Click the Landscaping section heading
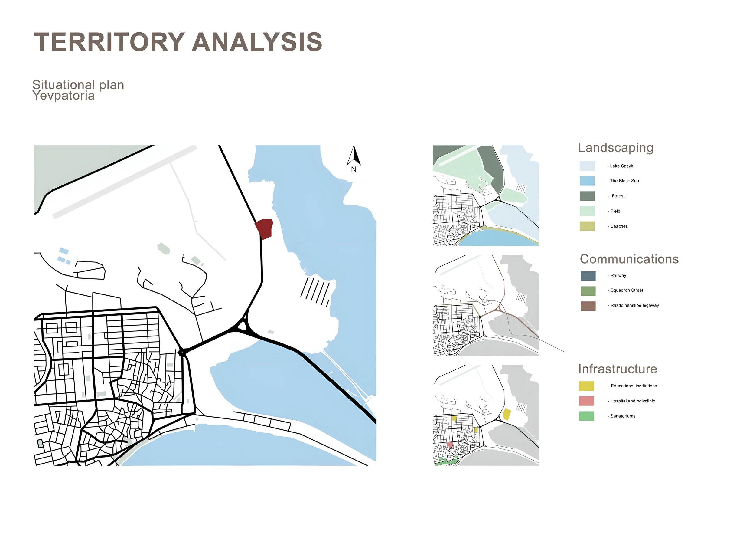This screenshot has height=535, width=756. pos(615,148)
